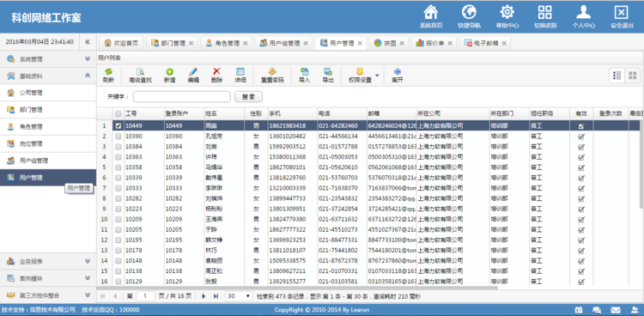Click the page number input field
The height and width of the screenshot is (316, 644).
[146, 296]
